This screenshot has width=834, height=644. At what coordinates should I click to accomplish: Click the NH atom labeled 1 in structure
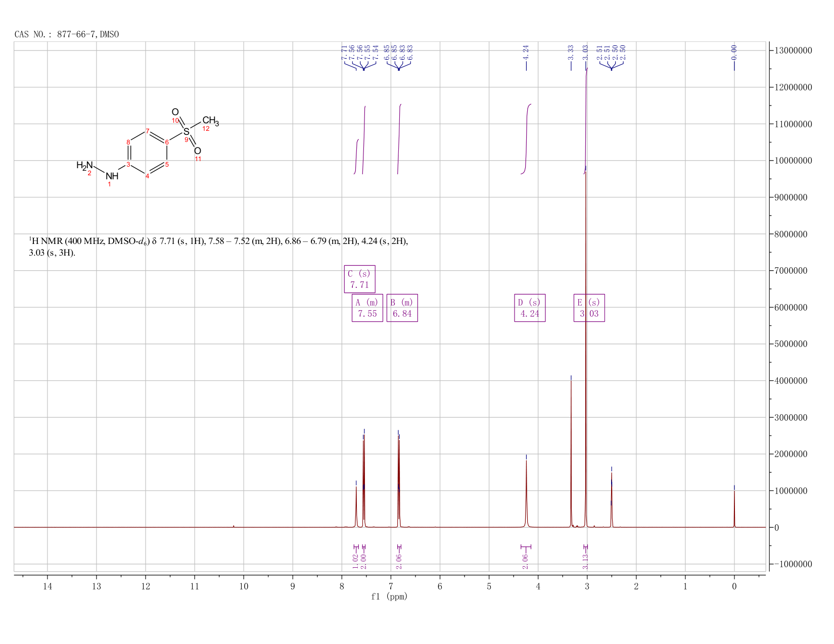(112, 176)
